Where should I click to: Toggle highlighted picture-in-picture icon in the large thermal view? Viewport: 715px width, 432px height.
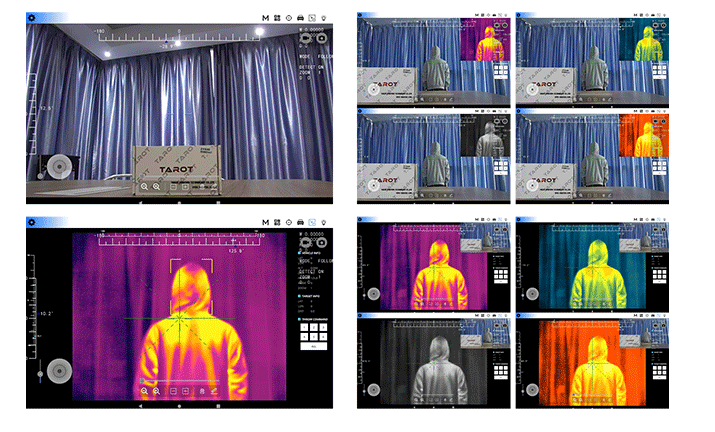[x=312, y=222]
